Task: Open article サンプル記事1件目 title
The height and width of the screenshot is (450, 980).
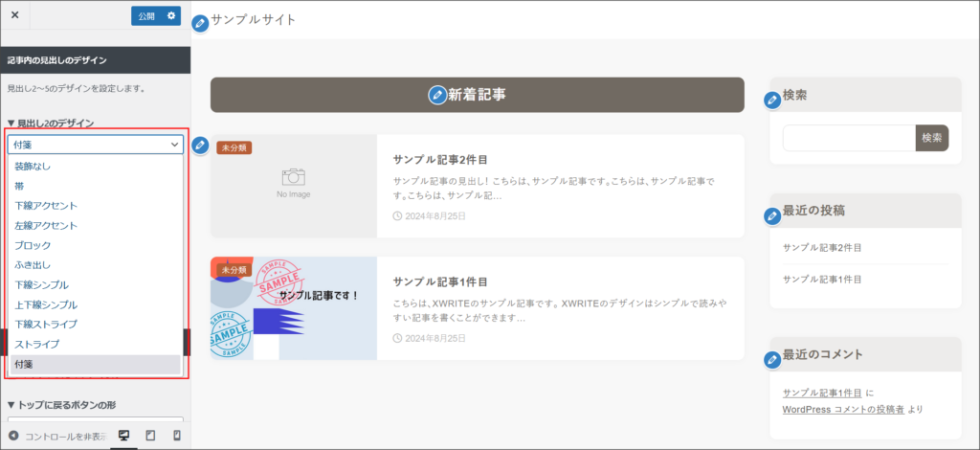Action: tap(440, 281)
